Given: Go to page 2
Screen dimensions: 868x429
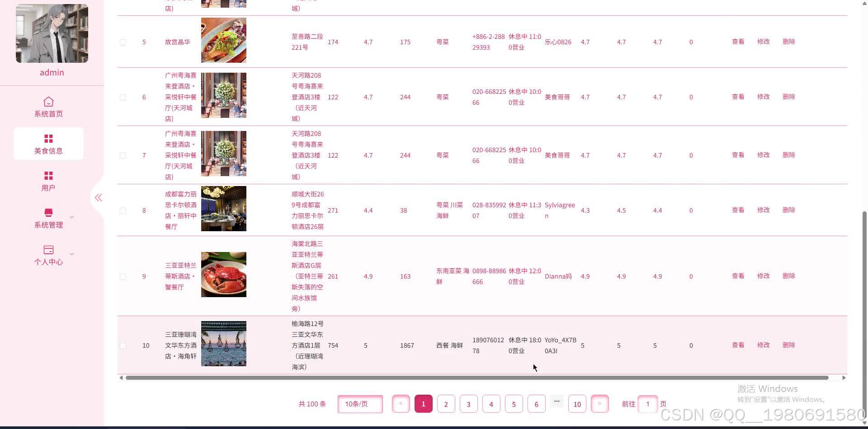Looking at the screenshot, I should 446,404.
